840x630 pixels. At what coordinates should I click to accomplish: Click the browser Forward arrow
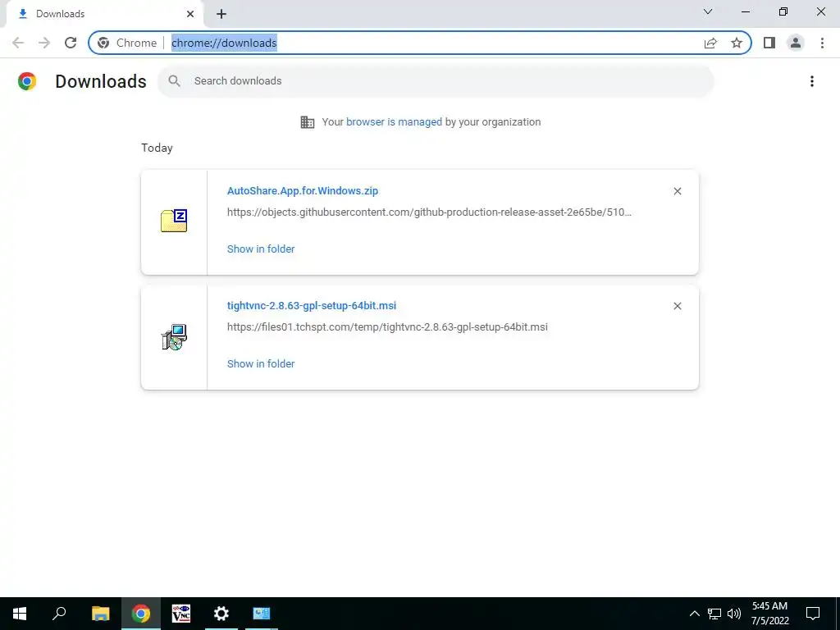click(x=44, y=43)
